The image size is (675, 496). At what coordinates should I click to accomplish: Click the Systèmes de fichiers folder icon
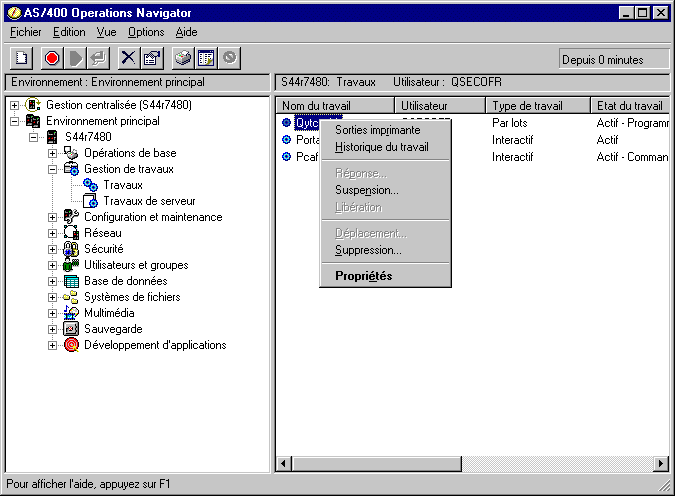click(x=71, y=297)
